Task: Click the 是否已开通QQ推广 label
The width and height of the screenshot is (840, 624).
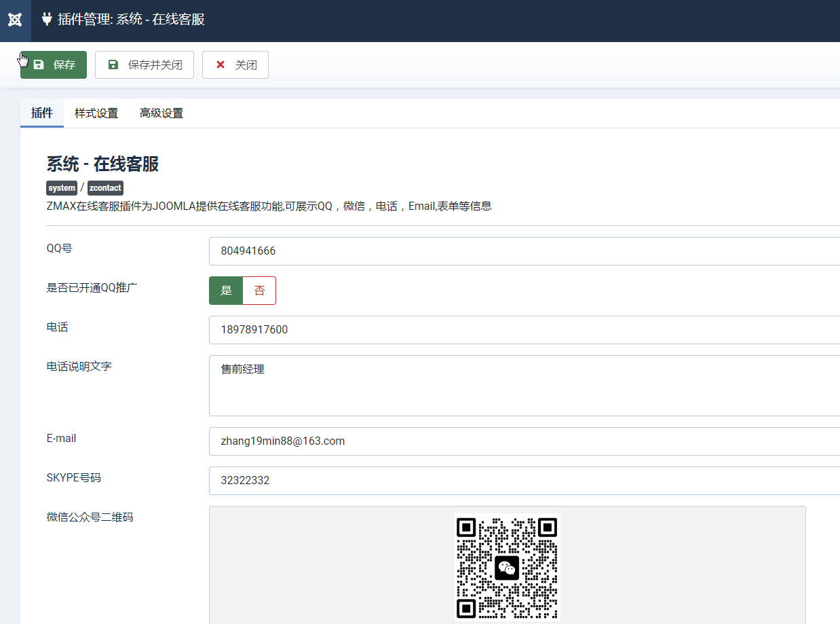Action: 92,288
